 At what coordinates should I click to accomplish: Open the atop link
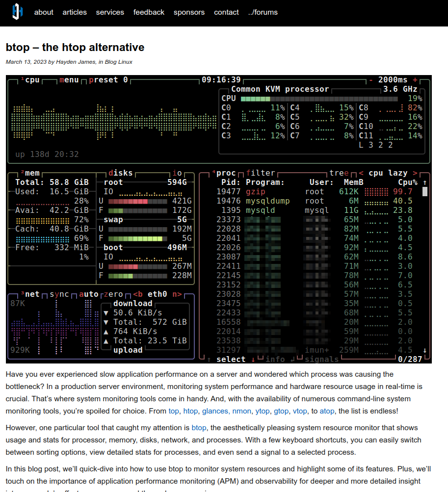327,411
